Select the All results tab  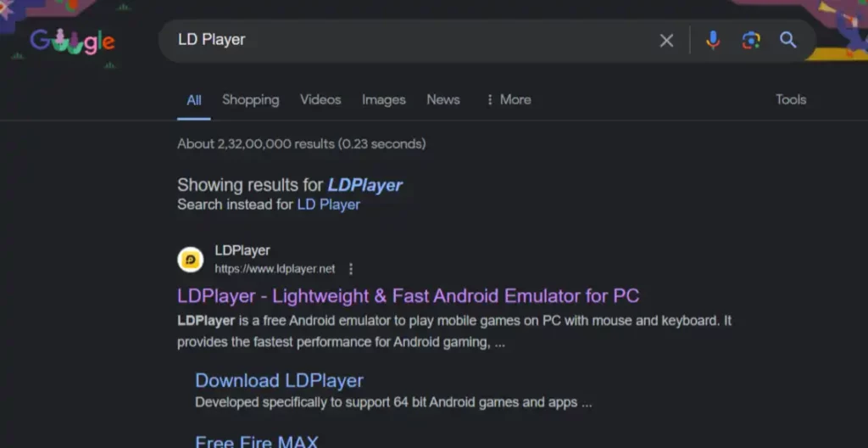pos(194,100)
